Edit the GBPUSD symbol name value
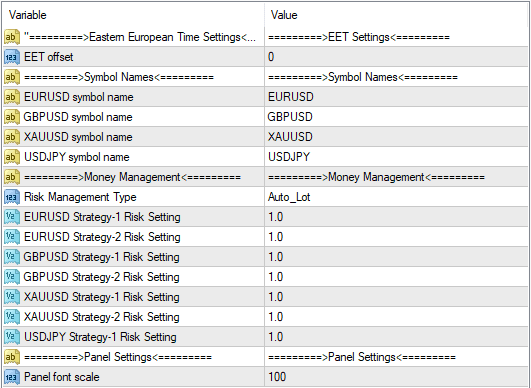 [x=396, y=117]
